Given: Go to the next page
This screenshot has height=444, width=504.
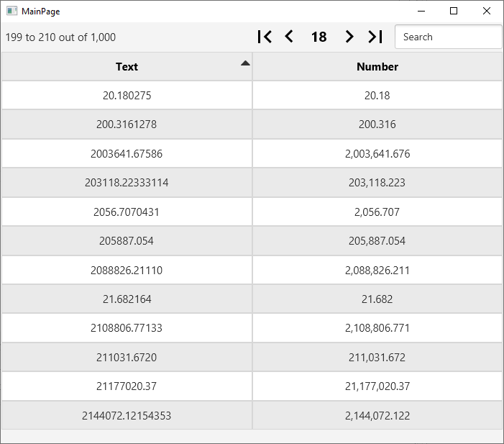Looking at the screenshot, I should pyautogui.click(x=349, y=37).
